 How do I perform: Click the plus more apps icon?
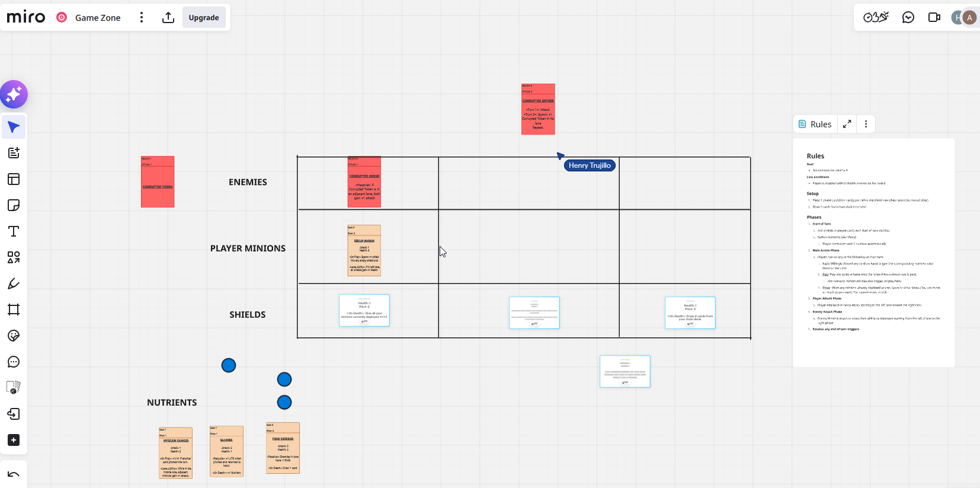(x=14, y=440)
